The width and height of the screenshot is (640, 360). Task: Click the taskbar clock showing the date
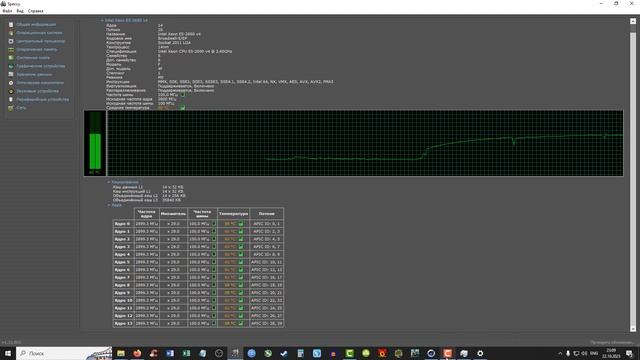click(x=611, y=353)
